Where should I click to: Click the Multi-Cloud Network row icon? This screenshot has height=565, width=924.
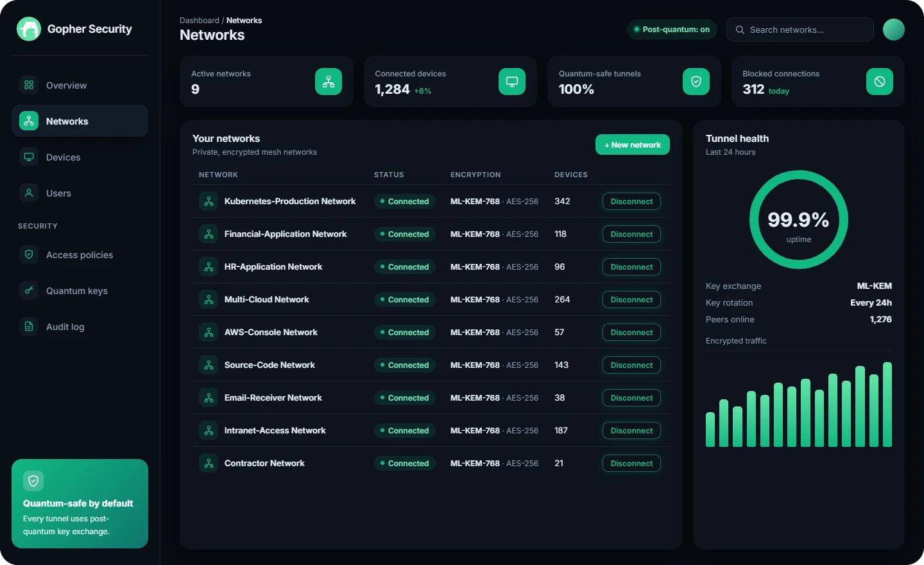209,300
